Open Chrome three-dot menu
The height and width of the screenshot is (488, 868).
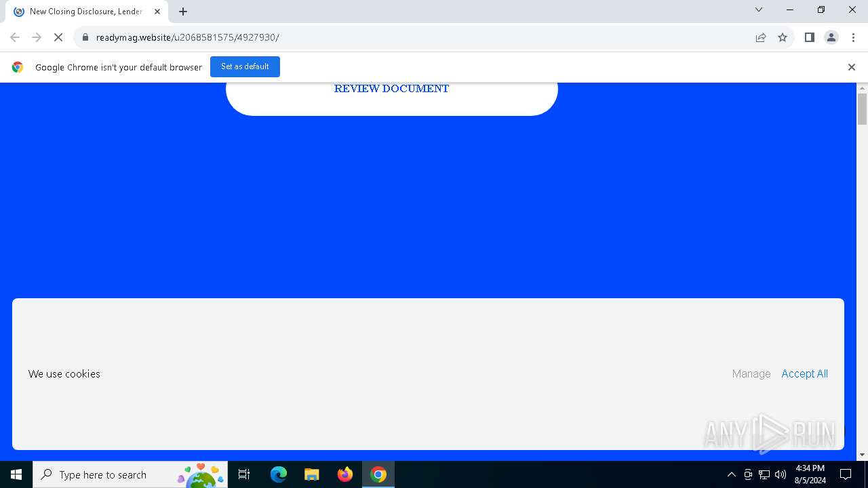tap(853, 37)
